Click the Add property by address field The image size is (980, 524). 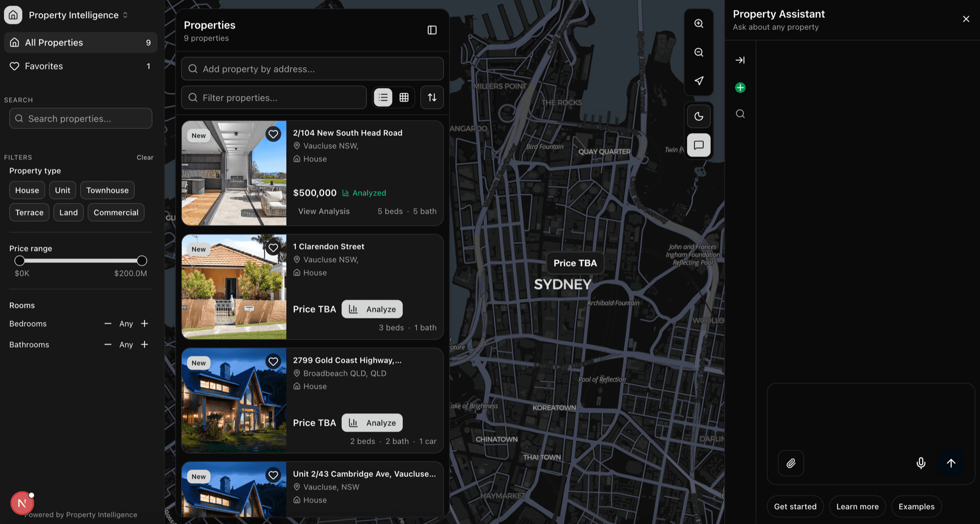click(312, 68)
